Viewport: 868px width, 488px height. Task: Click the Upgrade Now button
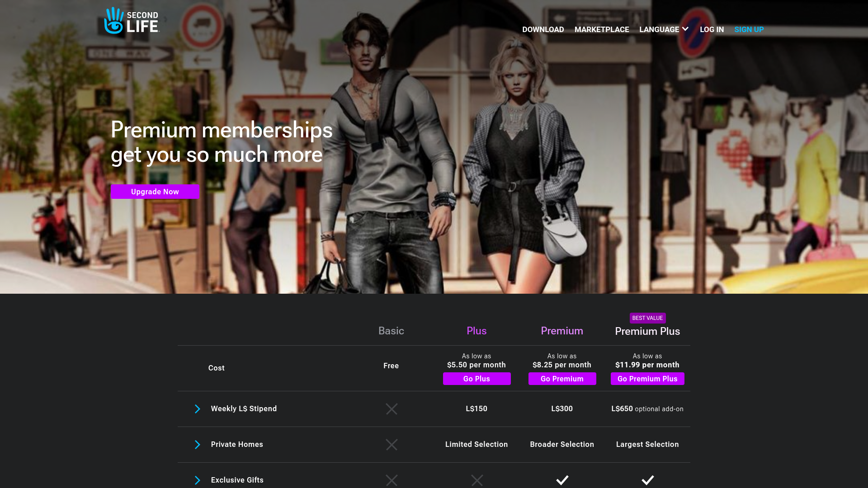155,192
